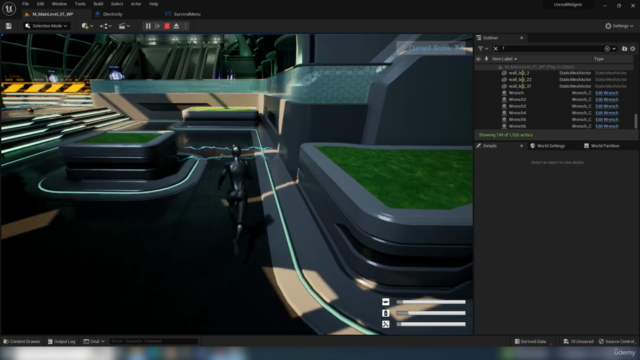Viewport: 640px width, 360px height.
Task: Create a new folder in Outliner
Action: (624, 49)
